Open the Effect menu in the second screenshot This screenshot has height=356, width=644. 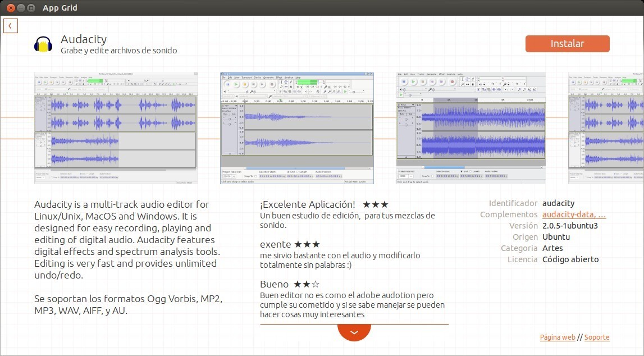coord(279,78)
